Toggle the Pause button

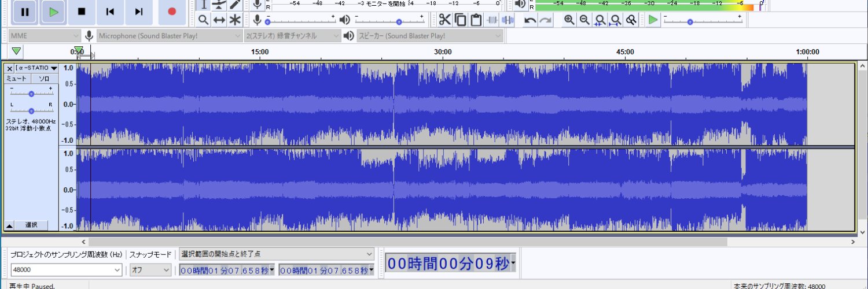(25, 12)
